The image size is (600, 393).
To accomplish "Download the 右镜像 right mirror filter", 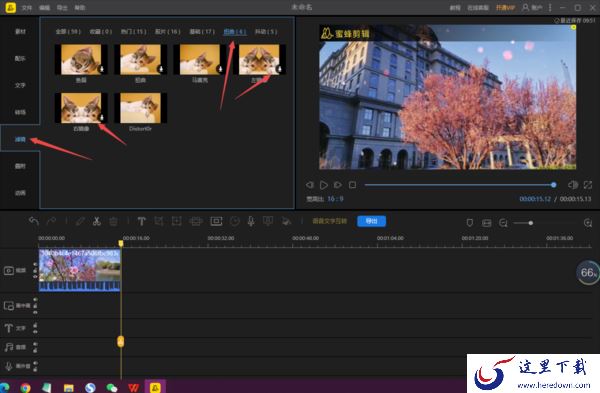I will tap(102, 117).
